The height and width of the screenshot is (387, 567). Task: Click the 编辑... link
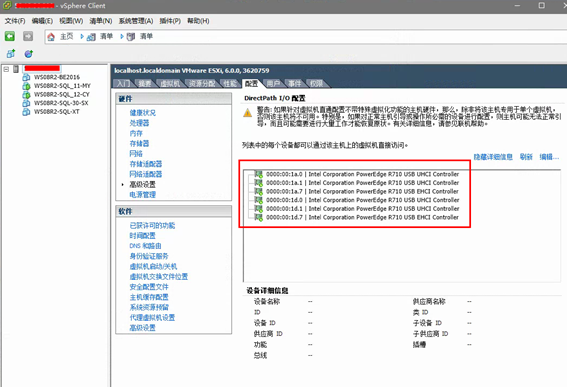tap(549, 157)
